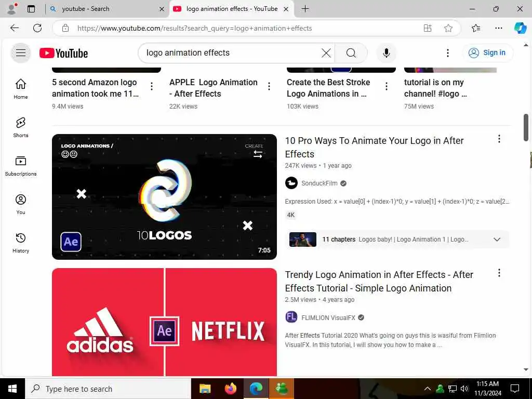This screenshot has height=399, width=532.
Task: Open YouTube settings three-dot menu beside Sign in
Action: coord(448,53)
